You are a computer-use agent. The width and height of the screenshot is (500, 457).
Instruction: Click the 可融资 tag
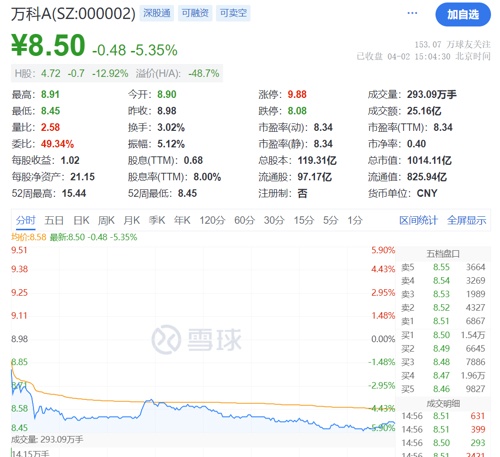coord(195,13)
